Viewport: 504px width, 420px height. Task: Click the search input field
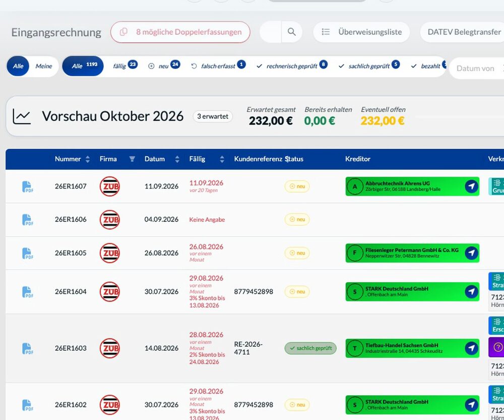coord(271,32)
